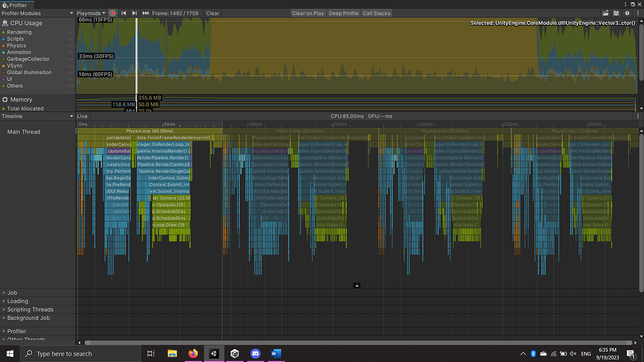Viewport: 644px width, 362px height.
Task: Enable Deep Profile mode
Action: click(x=343, y=13)
